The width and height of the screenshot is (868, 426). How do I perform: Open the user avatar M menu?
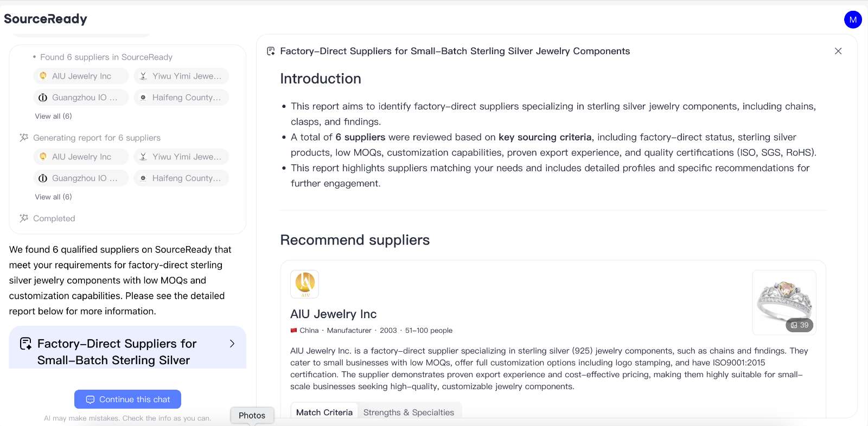pos(853,20)
